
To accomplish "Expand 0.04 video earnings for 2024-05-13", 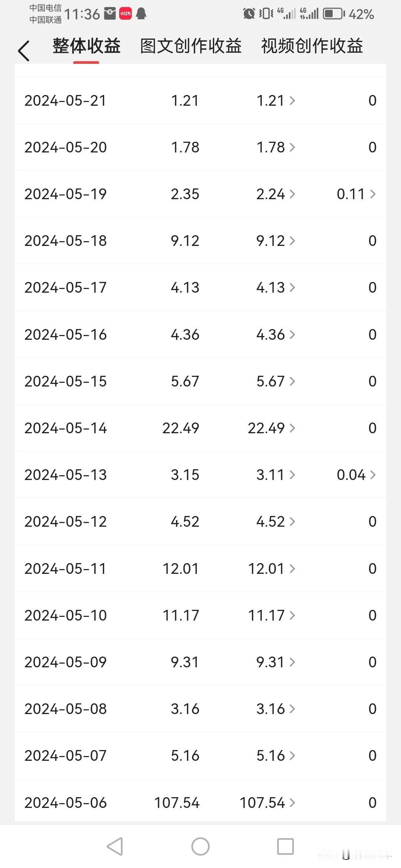I will (x=356, y=475).
